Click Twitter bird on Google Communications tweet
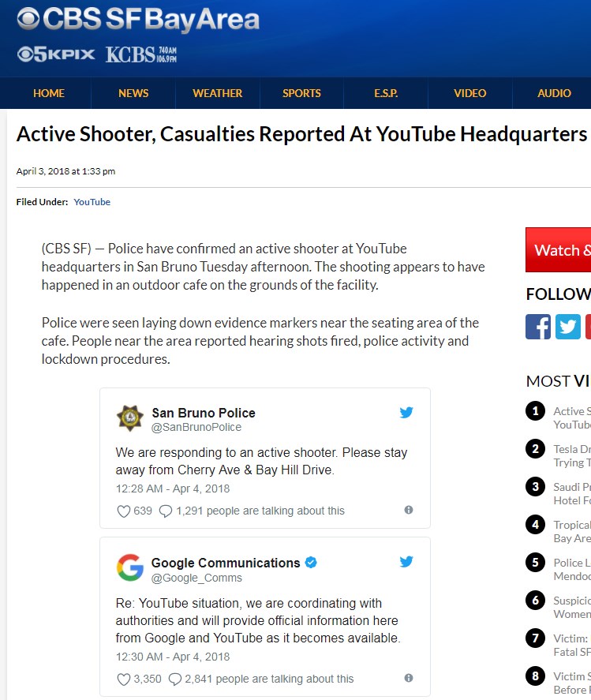This screenshot has height=700, width=591. pos(406,561)
